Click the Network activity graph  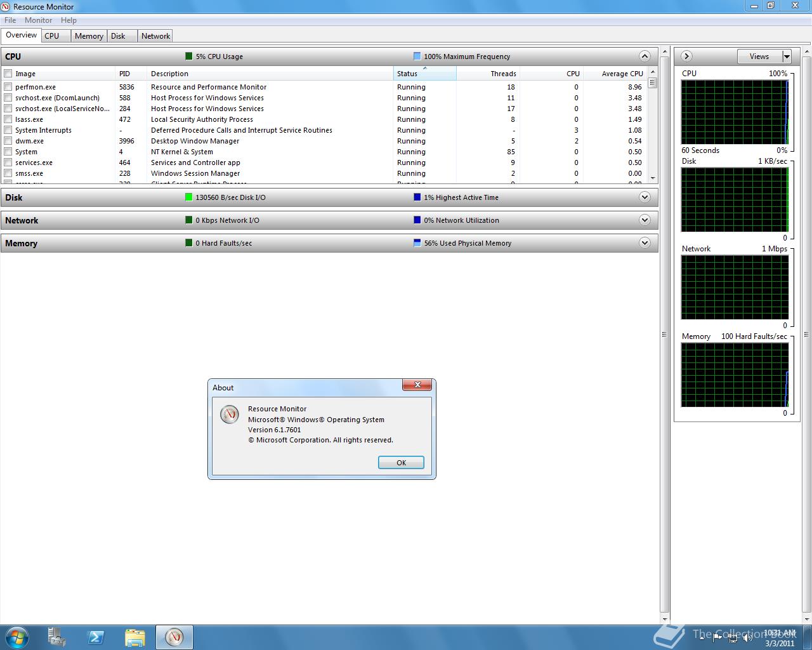pos(735,288)
